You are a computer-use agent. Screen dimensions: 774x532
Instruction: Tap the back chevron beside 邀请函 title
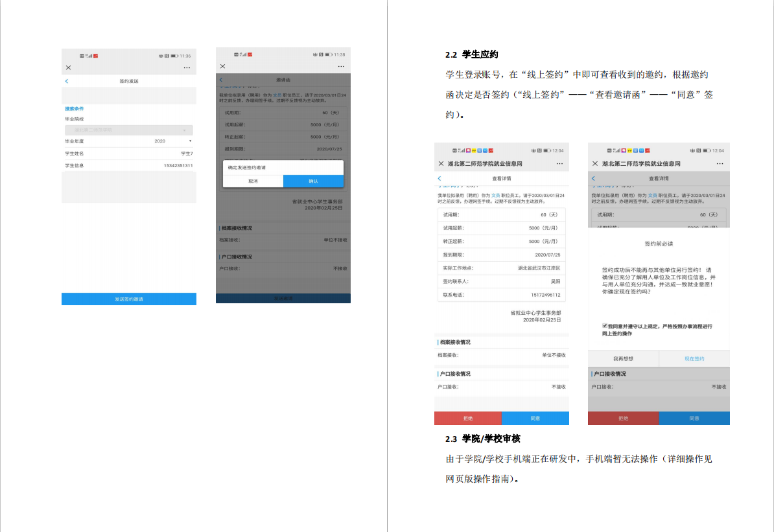221,80
